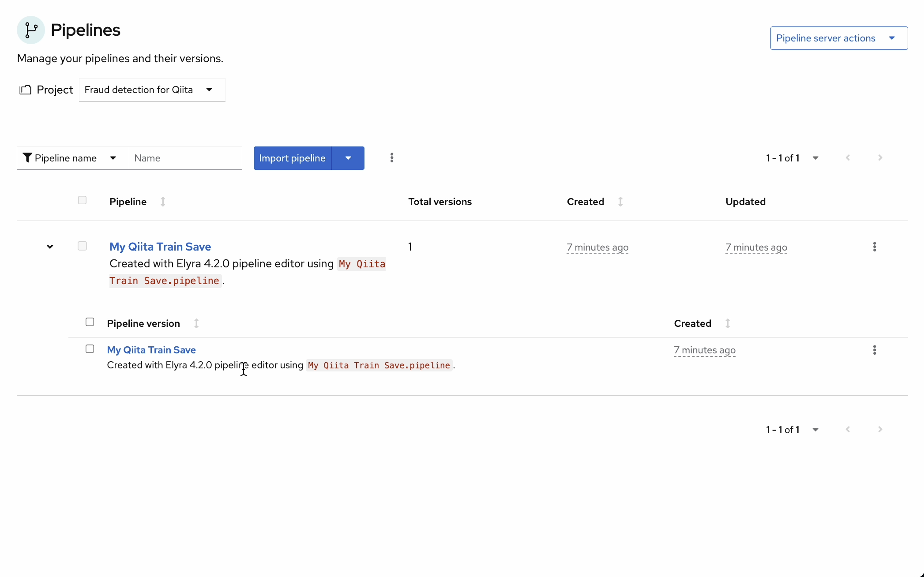Image resolution: width=924 pixels, height=577 pixels.
Task: Open Pipeline server actions menu
Action: 838,38
